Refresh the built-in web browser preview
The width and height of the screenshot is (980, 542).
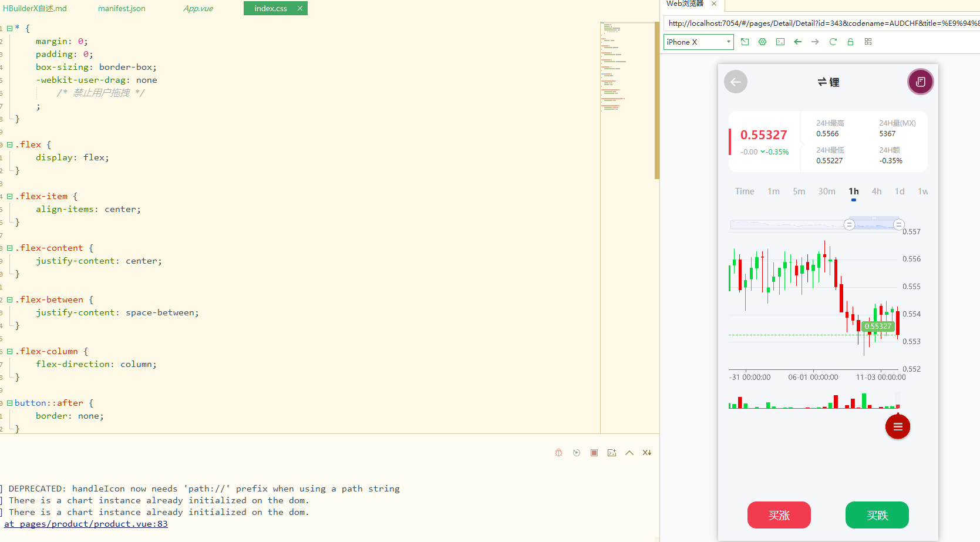pyautogui.click(x=833, y=42)
